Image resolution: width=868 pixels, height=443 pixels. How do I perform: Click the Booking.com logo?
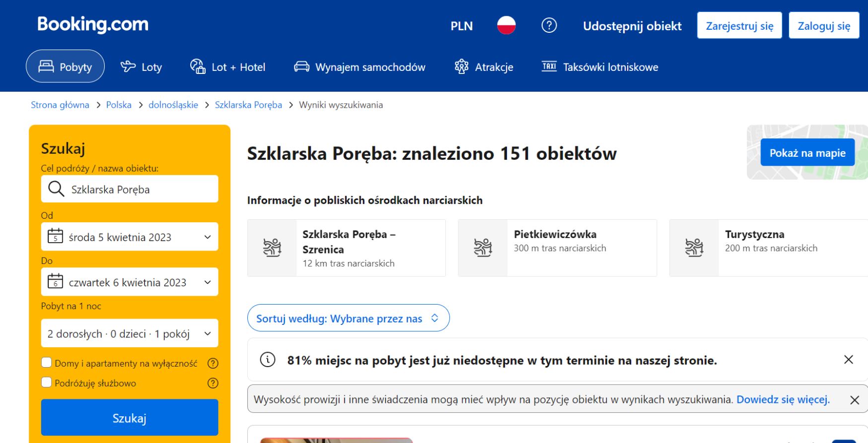93,24
